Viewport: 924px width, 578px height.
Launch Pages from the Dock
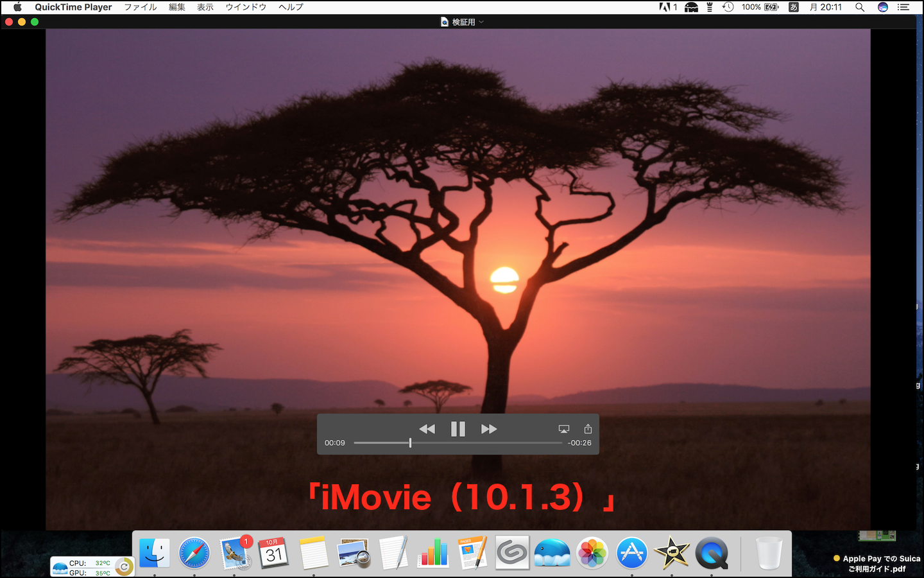(473, 553)
